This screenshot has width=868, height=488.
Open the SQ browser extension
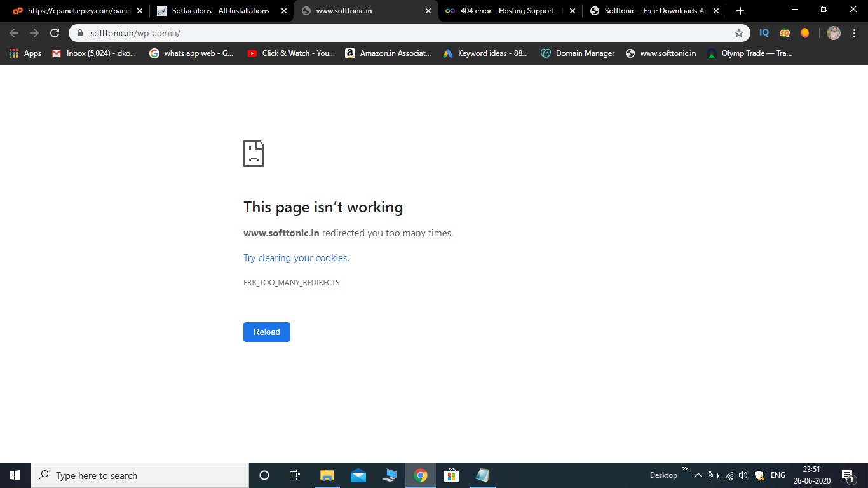point(785,33)
